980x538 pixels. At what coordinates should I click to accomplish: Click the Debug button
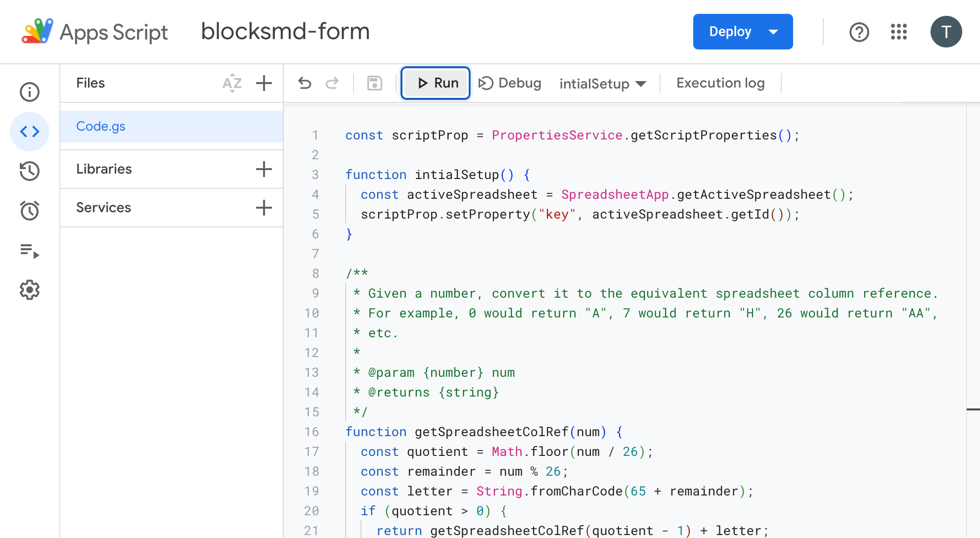[510, 83]
